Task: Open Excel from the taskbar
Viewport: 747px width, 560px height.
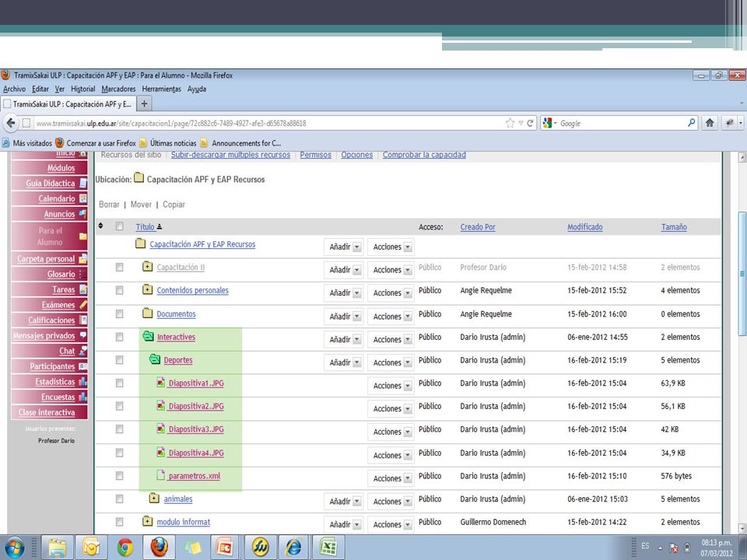Action: tap(328, 548)
